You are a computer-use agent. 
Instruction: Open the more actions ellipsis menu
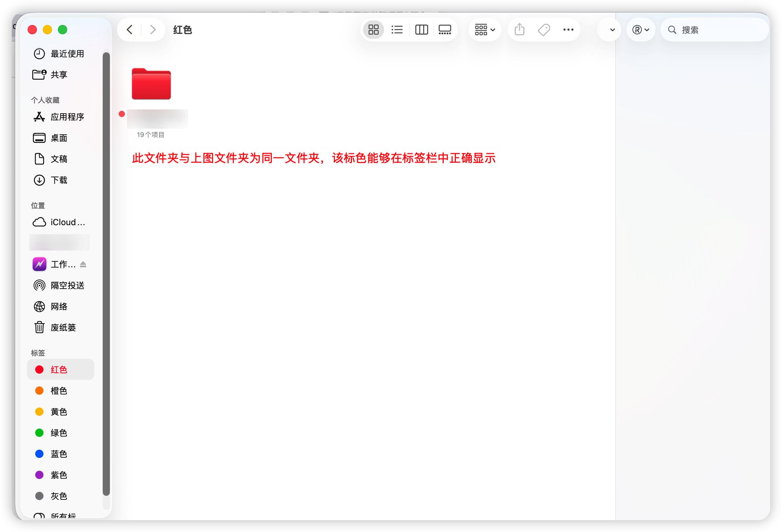(568, 30)
